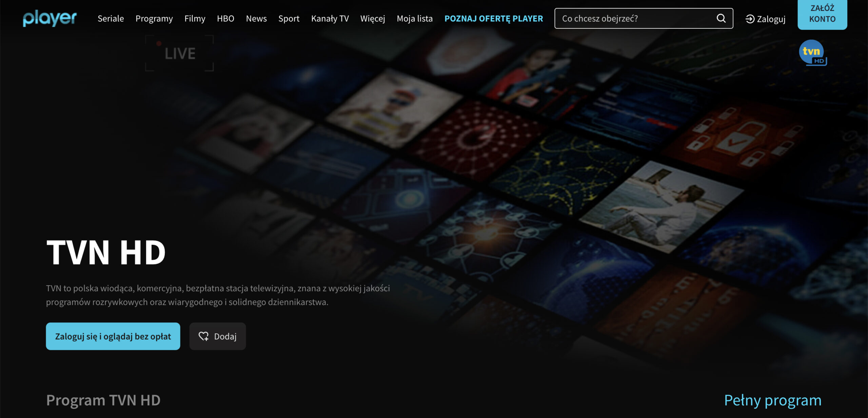Open the Seriale menu
868x418 pixels.
[111, 19]
